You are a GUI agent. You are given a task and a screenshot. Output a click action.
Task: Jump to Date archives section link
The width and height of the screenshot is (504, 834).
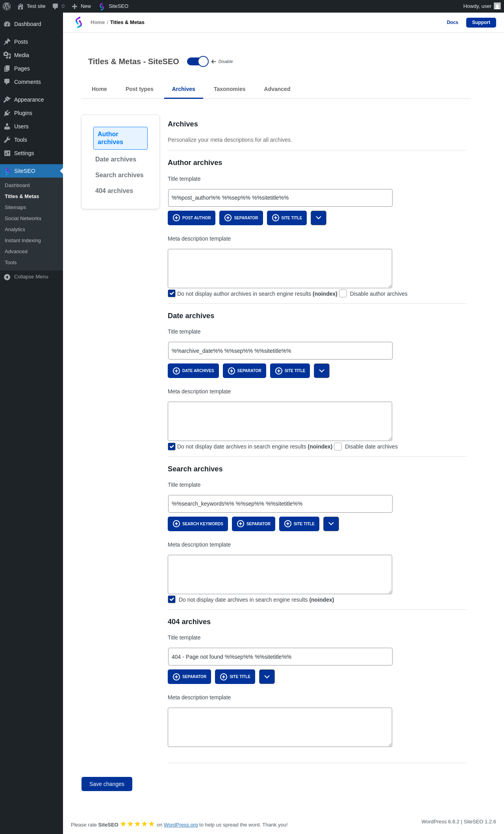(116, 159)
